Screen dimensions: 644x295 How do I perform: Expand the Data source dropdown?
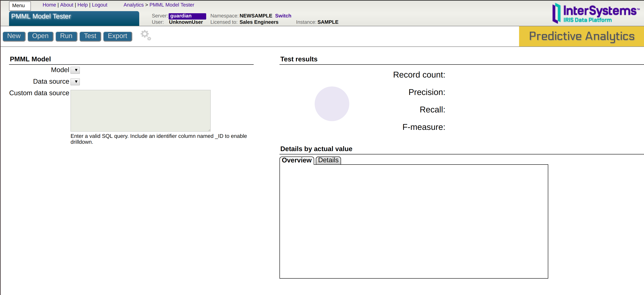[x=75, y=82]
